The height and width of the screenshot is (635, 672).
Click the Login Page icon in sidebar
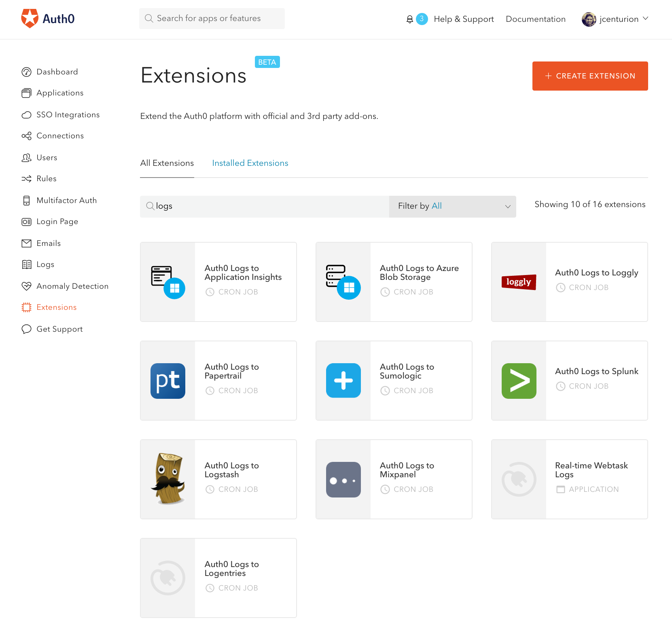(26, 222)
